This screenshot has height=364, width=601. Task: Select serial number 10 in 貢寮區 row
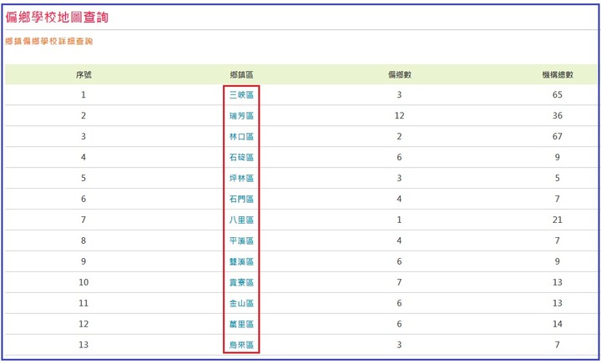(83, 282)
